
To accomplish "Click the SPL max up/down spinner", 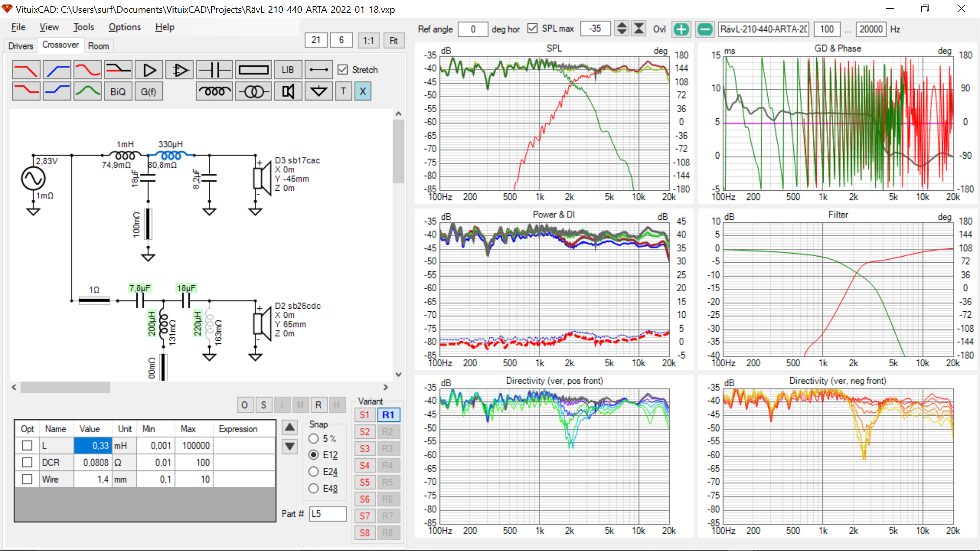I will point(621,29).
